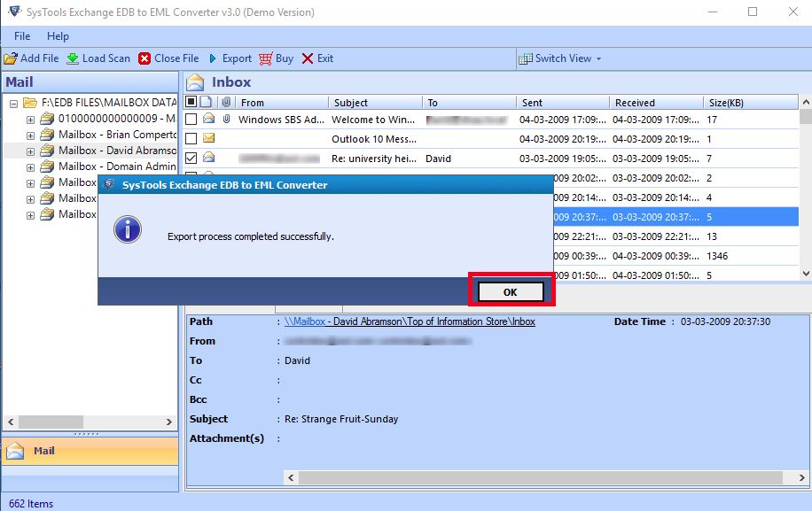
Task: Select Mailbox - Domain Admin tree item
Action: coord(117,166)
